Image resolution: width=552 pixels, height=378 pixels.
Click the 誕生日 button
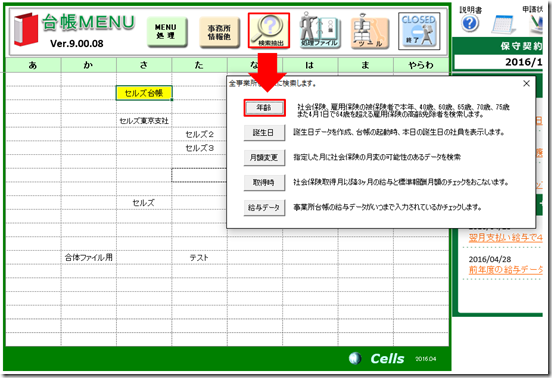(264, 133)
